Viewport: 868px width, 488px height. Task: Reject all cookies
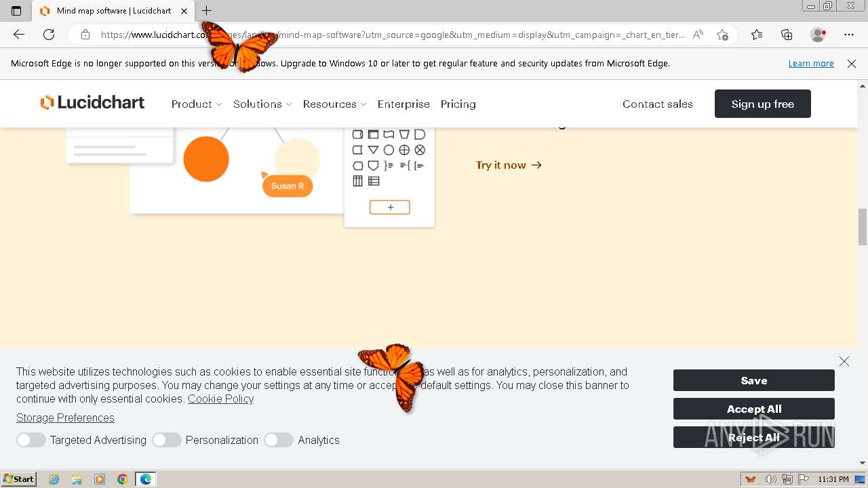click(754, 437)
